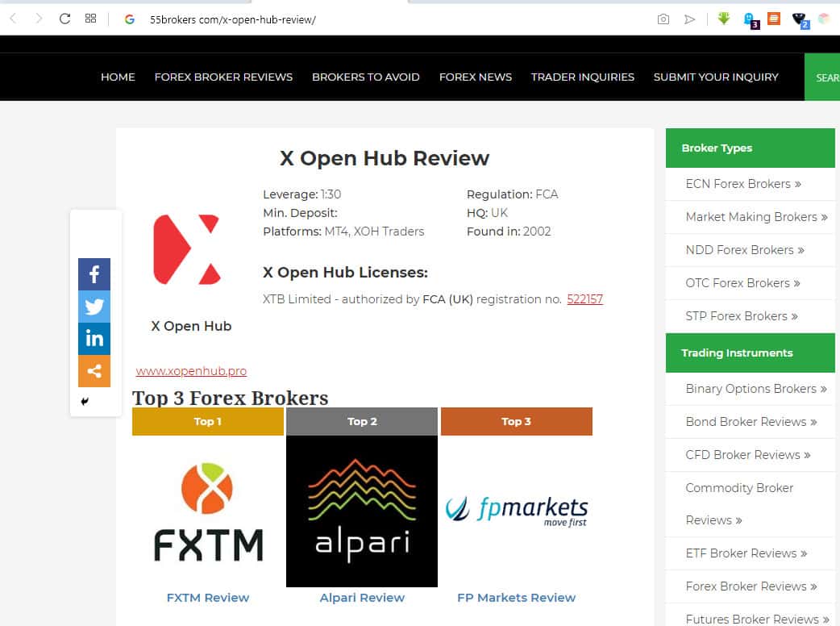Click the send arrow icon in toolbar
The image size is (840, 626).
click(x=689, y=19)
